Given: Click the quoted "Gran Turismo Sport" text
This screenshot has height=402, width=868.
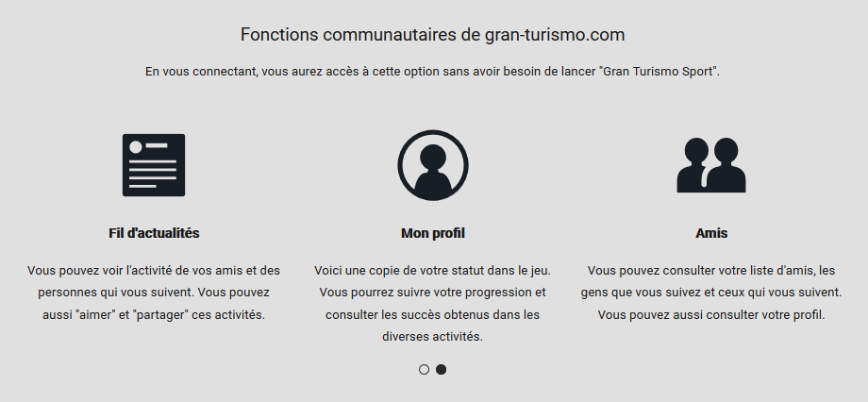Looking at the screenshot, I should 659,72.
